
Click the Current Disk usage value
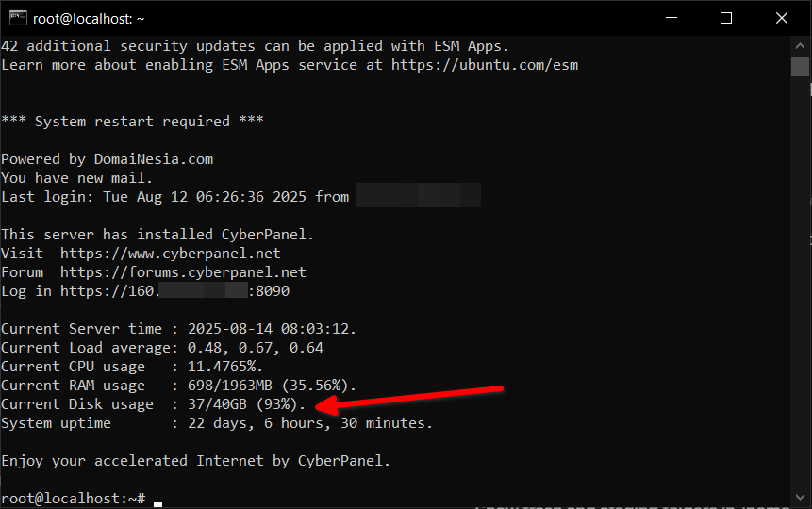(247, 404)
